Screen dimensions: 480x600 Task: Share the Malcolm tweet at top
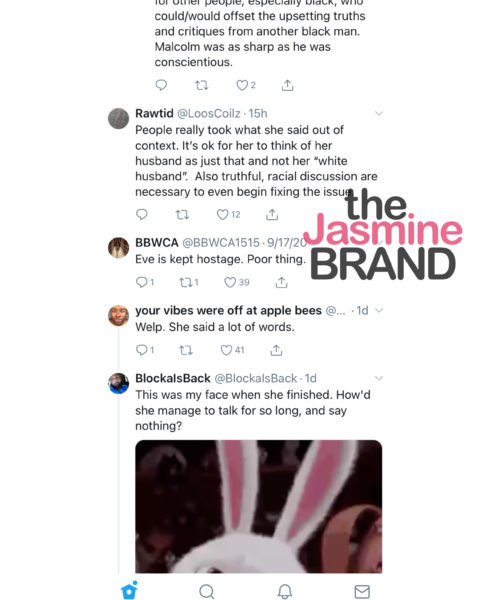287,85
